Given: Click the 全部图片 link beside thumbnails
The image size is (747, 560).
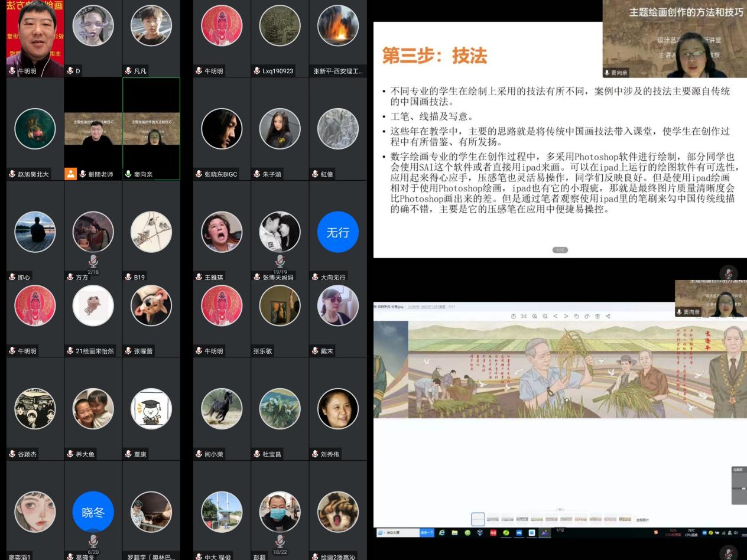Looking at the screenshot, I should (642, 520).
